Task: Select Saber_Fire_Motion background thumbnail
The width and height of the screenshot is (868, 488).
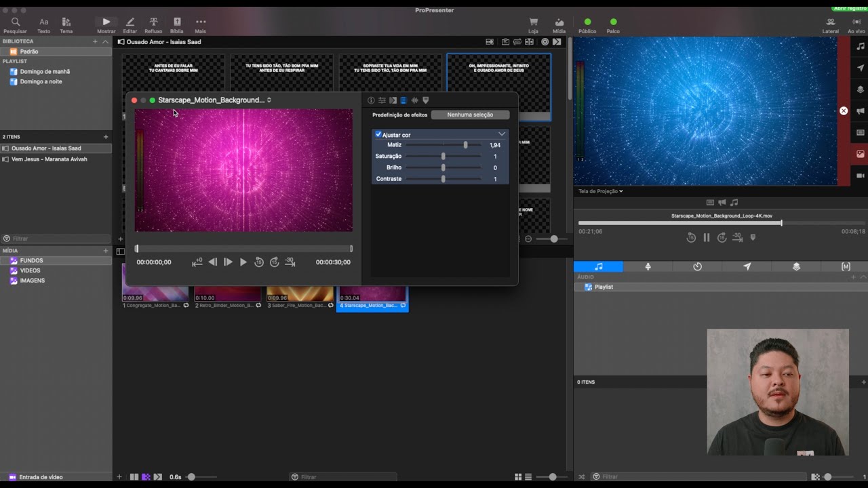Action: click(x=300, y=293)
